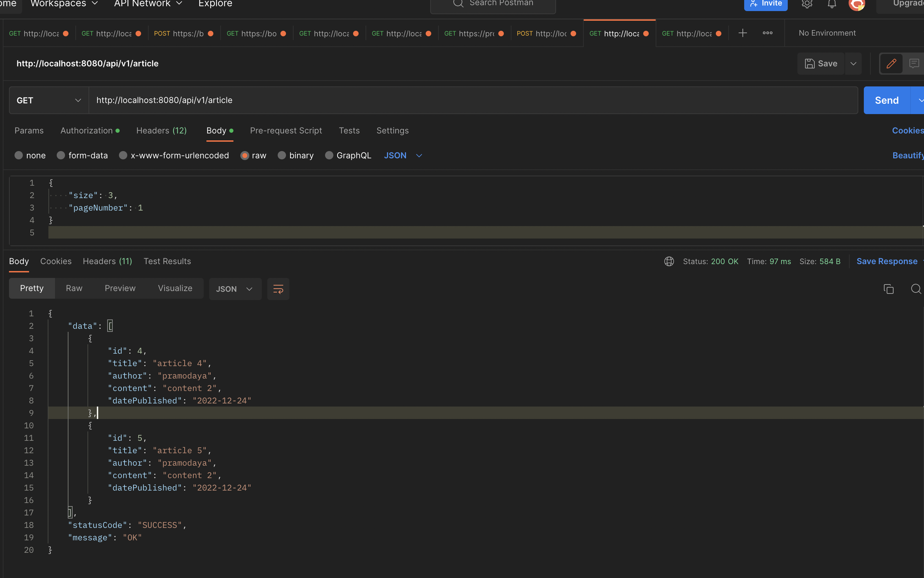The width and height of the screenshot is (924, 578).
Task: View response in Preview mode
Action: 120,288
